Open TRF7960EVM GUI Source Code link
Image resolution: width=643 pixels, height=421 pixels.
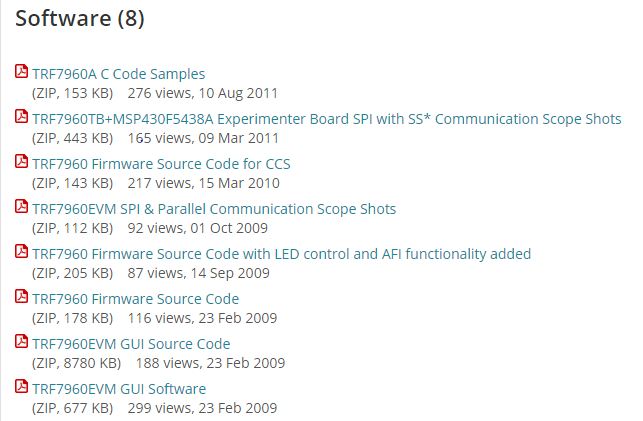click(x=131, y=344)
